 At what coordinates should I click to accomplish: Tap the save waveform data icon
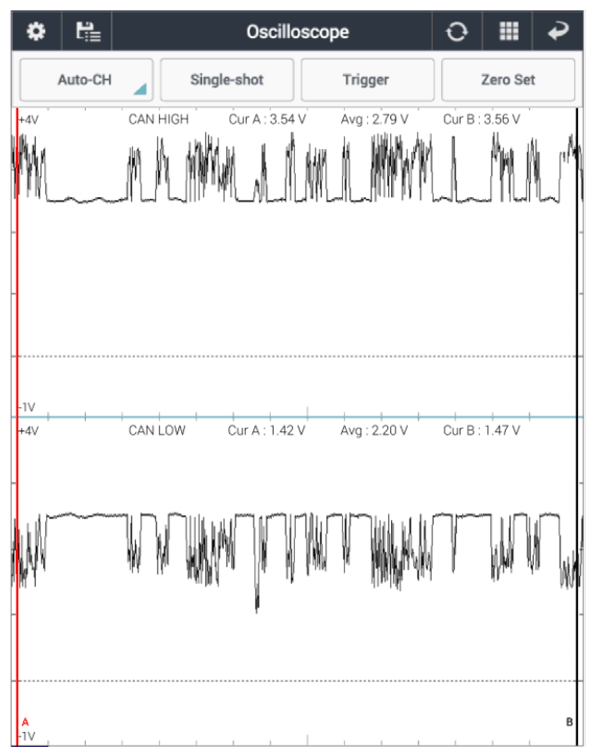coord(88,32)
